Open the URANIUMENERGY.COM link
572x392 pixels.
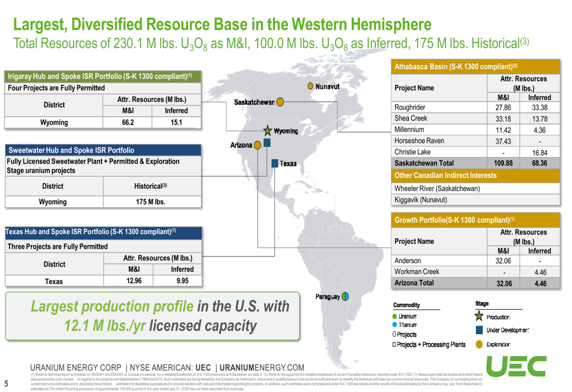pyautogui.click(x=261, y=367)
